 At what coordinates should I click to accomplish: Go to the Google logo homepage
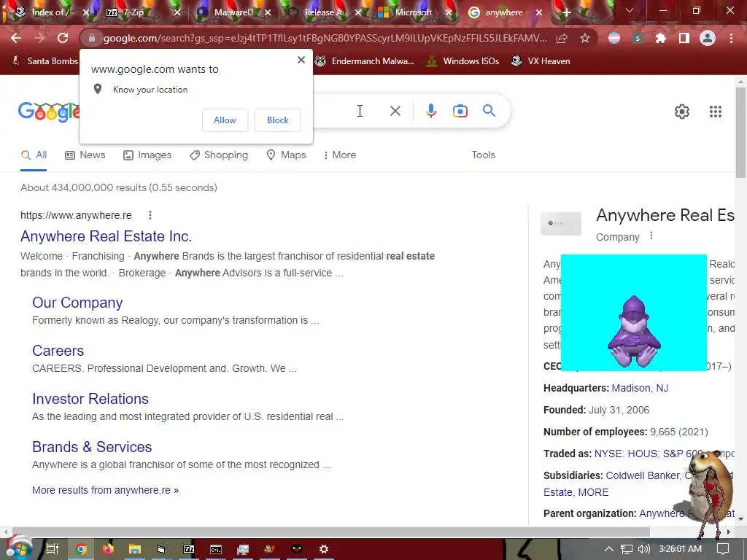pyautogui.click(x=49, y=112)
